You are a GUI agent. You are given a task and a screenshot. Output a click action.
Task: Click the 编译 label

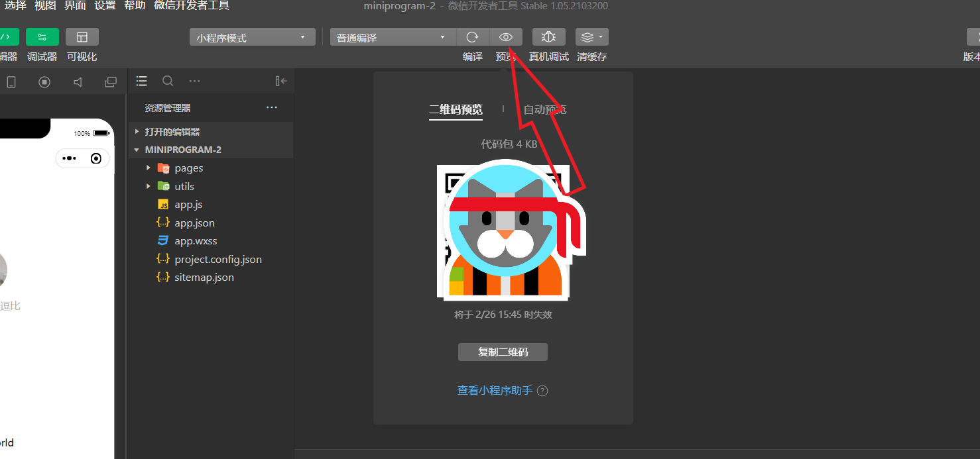pos(473,57)
